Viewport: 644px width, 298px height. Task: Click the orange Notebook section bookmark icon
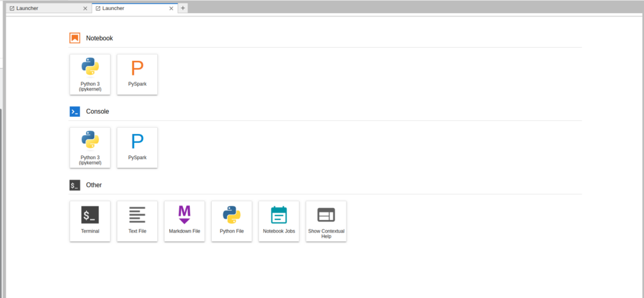pos(75,38)
